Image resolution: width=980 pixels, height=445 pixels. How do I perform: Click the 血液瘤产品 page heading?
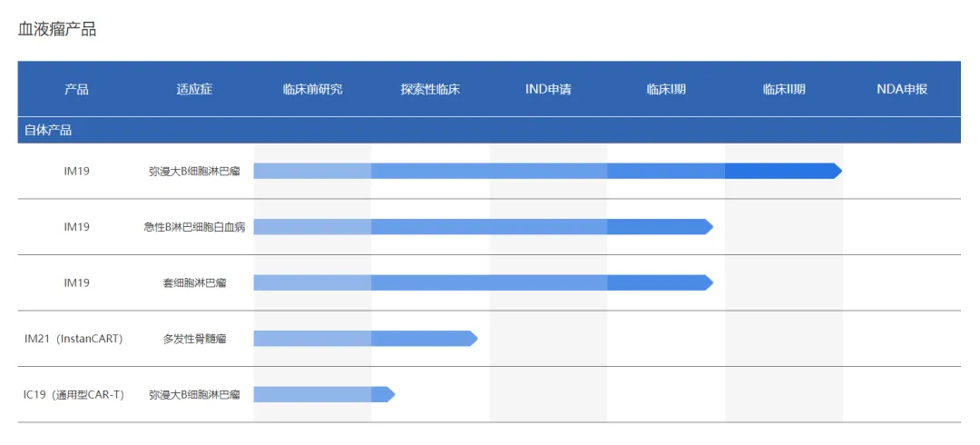click(x=57, y=29)
